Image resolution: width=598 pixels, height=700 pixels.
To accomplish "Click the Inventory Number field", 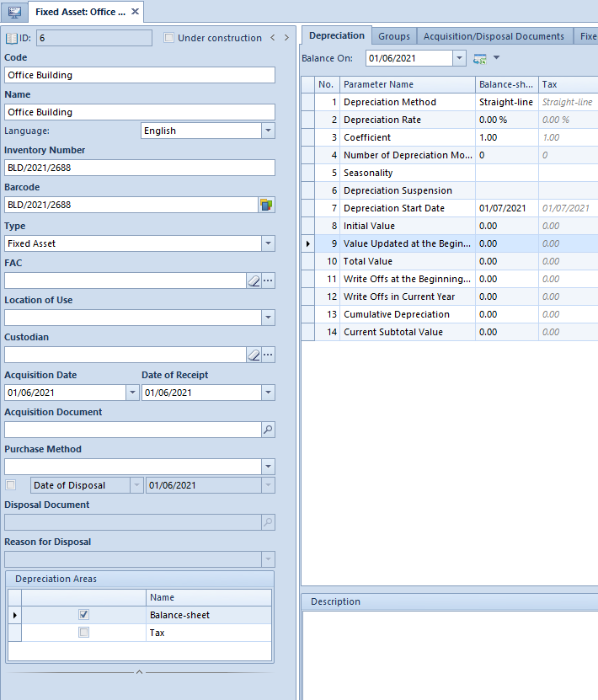I will pyautogui.click(x=140, y=168).
